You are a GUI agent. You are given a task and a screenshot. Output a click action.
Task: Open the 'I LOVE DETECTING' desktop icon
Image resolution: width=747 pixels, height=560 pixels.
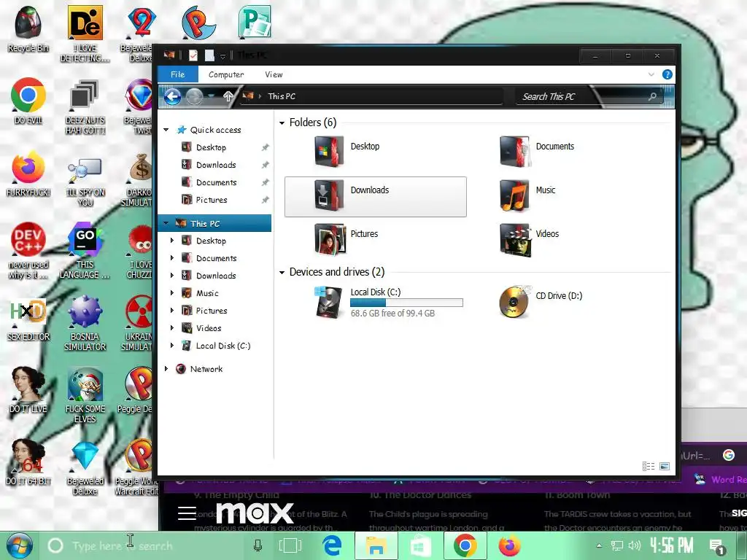(x=85, y=34)
